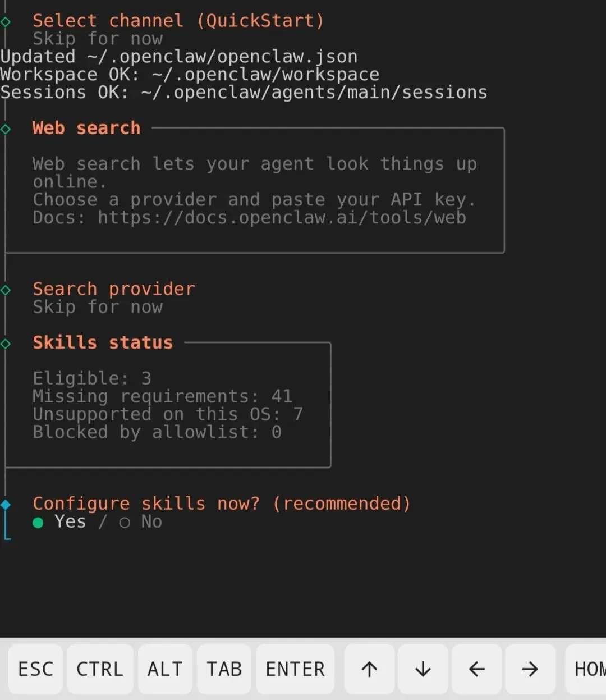This screenshot has height=700, width=606.
Task: Tap the partially visible HOME key
Action: pos(587,669)
